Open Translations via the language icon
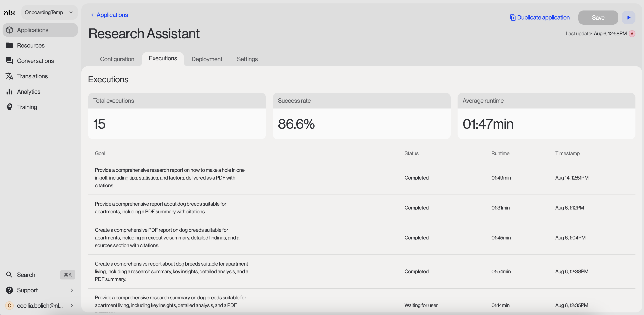 pyautogui.click(x=9, y=76)
